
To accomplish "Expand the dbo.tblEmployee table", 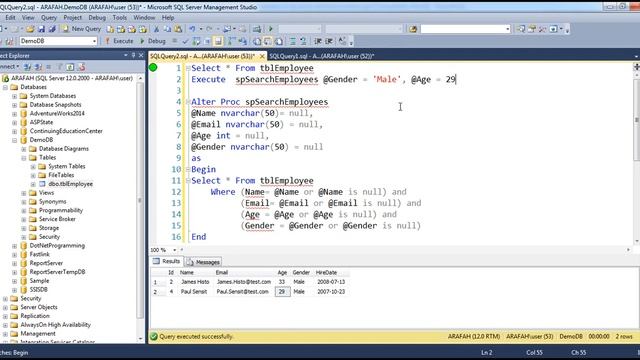I will coord(33,184).
